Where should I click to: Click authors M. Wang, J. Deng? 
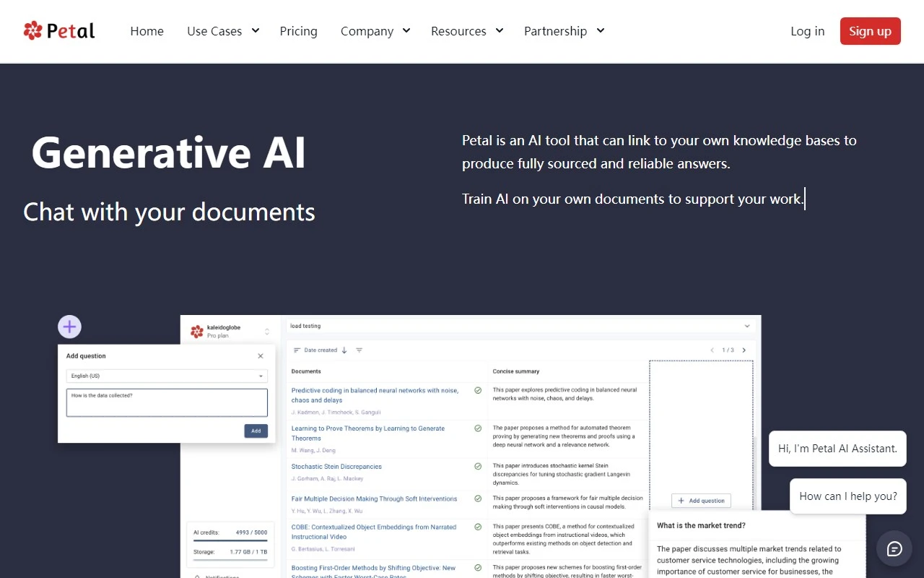[313, 450]
